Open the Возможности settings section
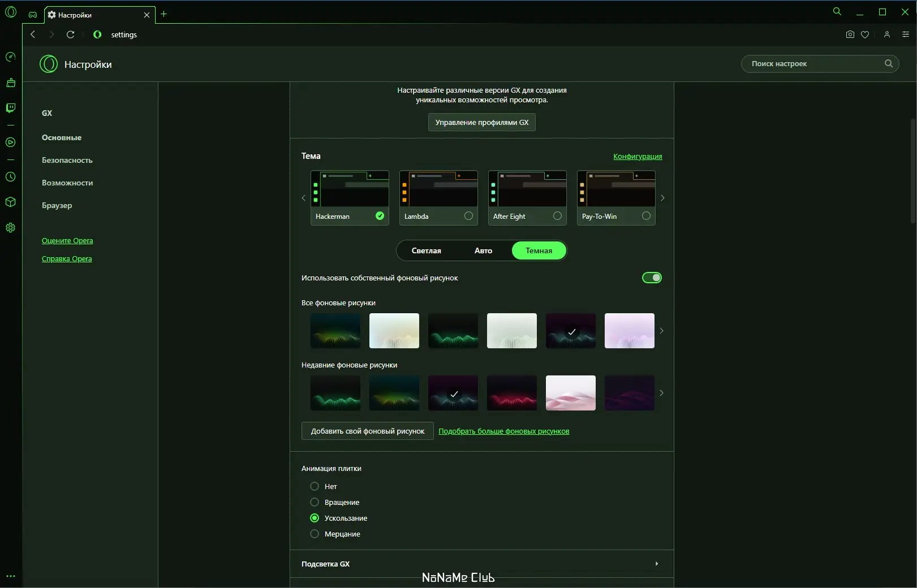This screenshot has height=588, width=917. click(x=67, y=183)
